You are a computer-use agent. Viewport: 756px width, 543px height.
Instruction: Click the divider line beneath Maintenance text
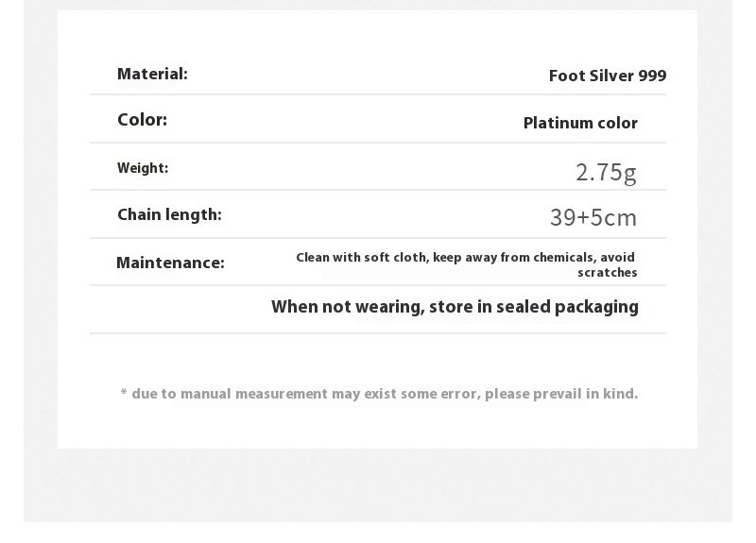[378, 285]
